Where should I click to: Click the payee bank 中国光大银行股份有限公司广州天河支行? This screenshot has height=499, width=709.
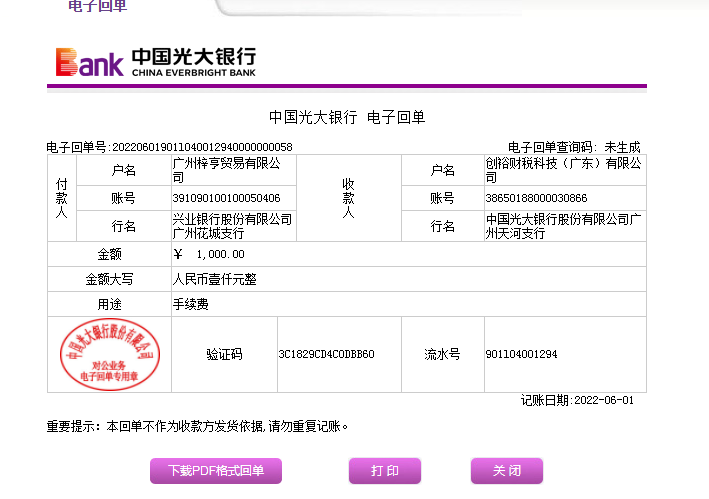point(563,226)
